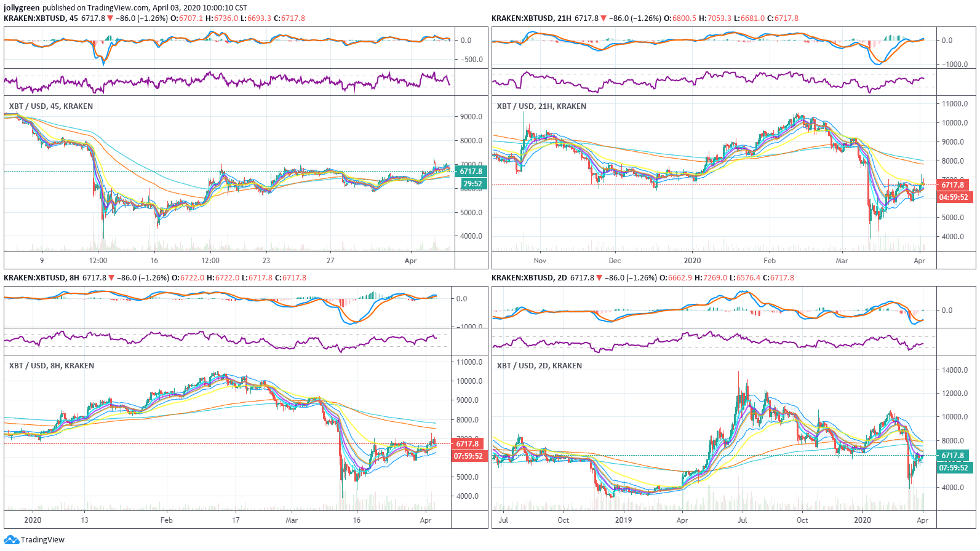980x551 pixels.
Task: Click the red 6717.8 price tag on the 21H chart
Action: (x=953, y=185)
